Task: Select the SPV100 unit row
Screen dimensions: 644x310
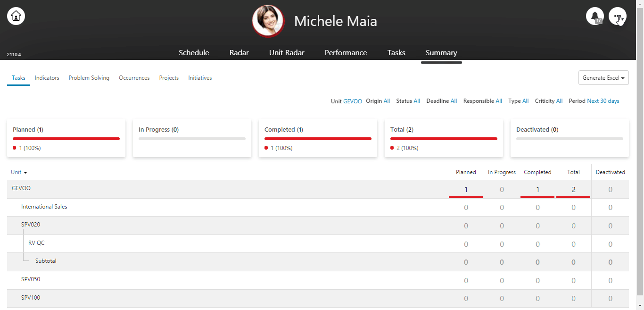Action: tap(318, 298)
